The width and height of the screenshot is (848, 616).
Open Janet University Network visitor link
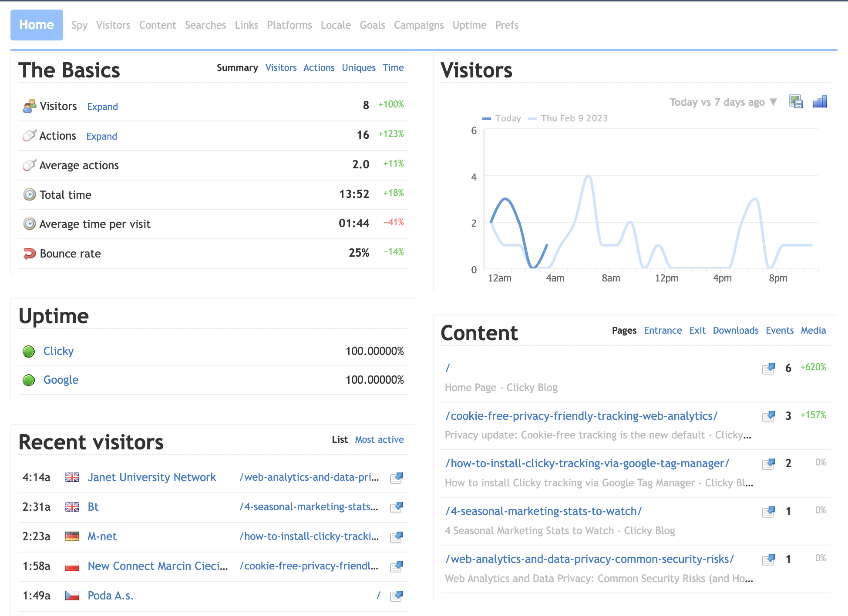[151, 477]
